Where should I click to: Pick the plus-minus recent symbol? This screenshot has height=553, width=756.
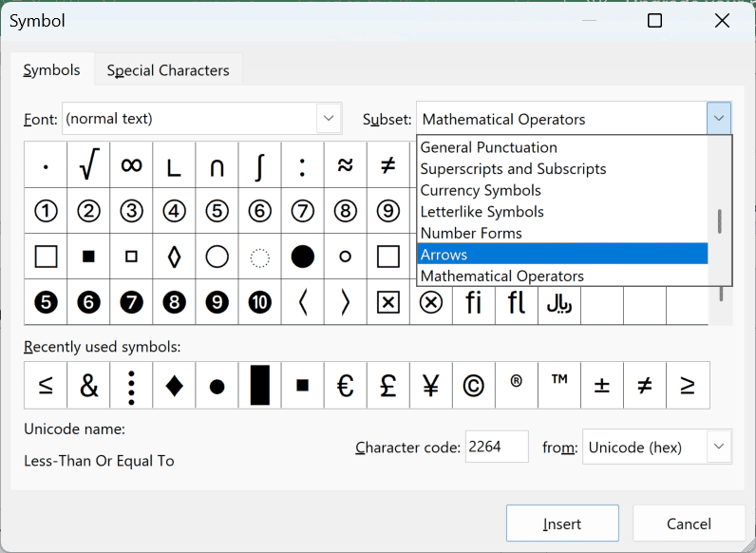coord(602,385)
